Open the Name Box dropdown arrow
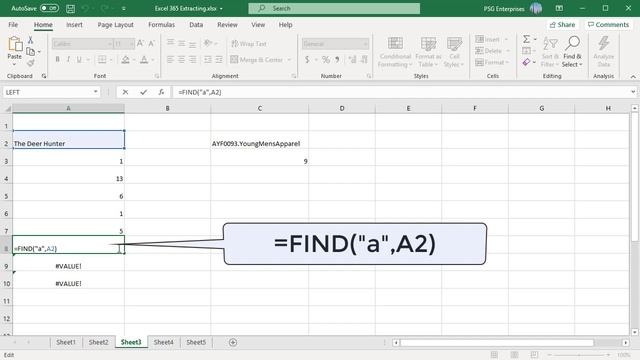The height and width of the screenshot is (360, 640). click(96, 92)
